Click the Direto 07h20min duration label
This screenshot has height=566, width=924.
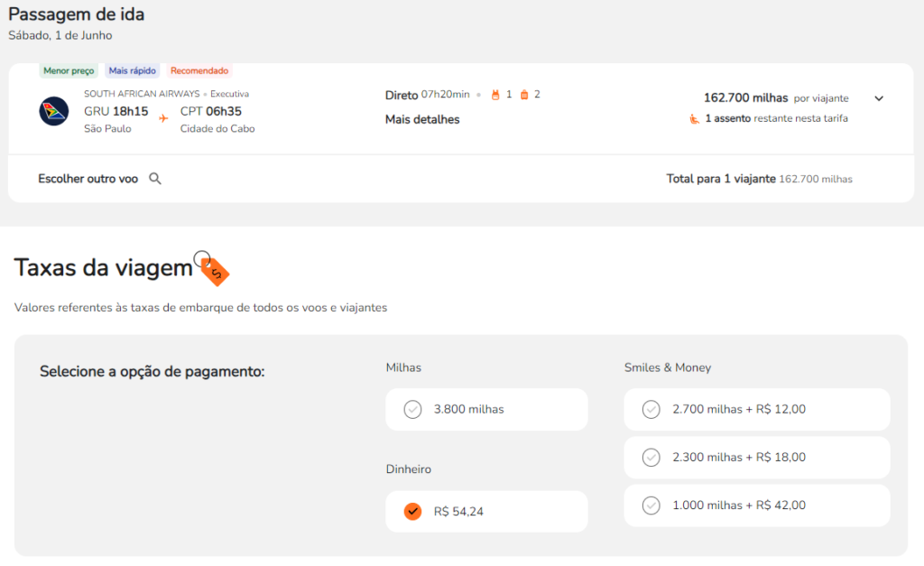(x=428, y=95)
